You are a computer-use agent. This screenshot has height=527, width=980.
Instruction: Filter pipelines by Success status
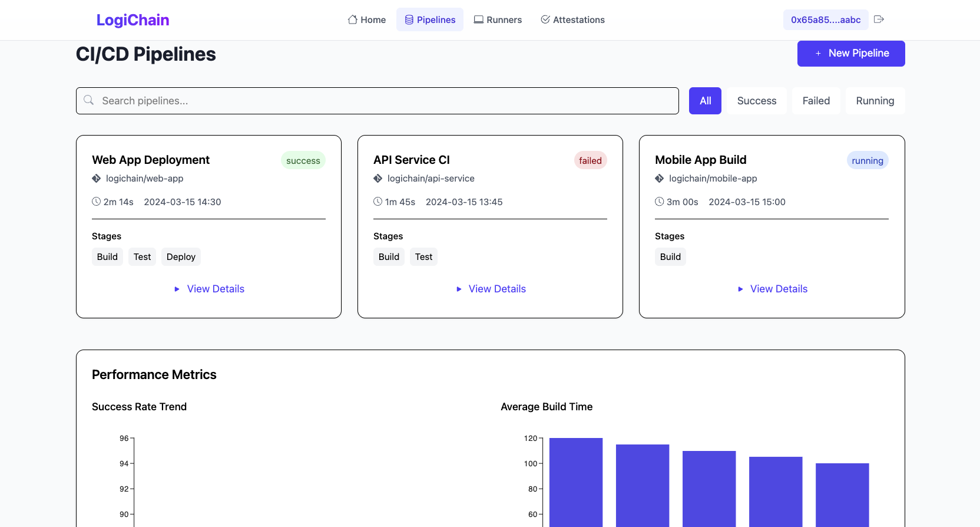[x=756, y=101]
